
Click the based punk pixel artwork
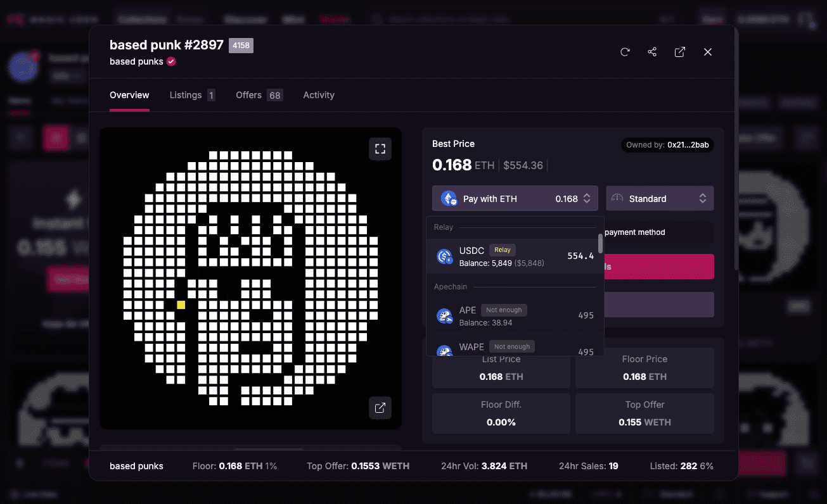[x=251, y=279]
